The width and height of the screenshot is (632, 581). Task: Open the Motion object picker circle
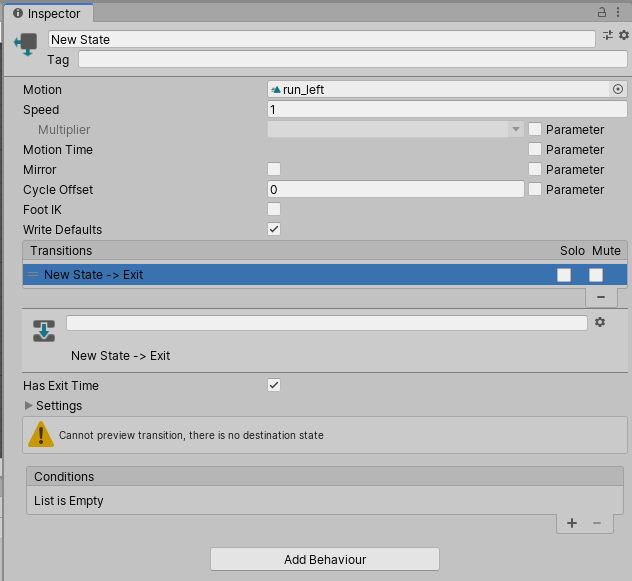click(618, 89)
